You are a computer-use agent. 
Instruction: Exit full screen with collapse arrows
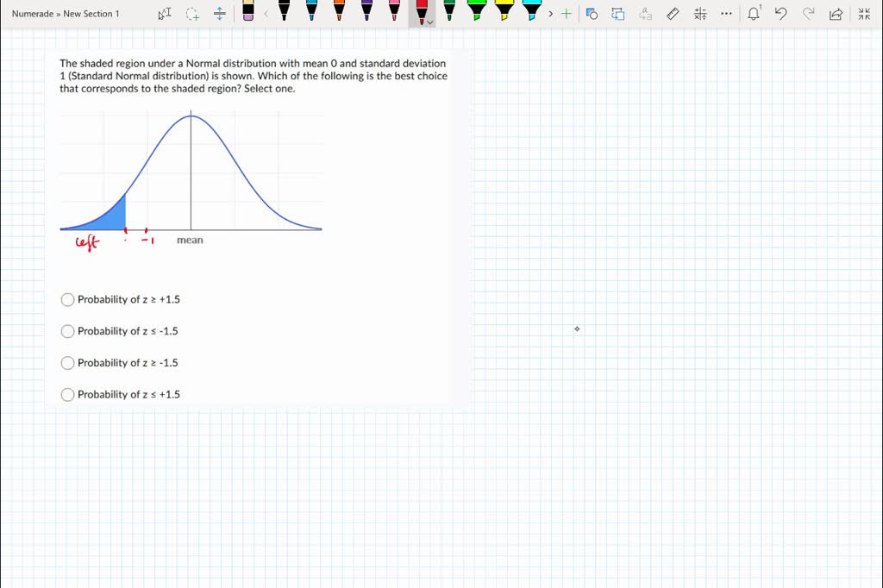(x=864, y=14)
